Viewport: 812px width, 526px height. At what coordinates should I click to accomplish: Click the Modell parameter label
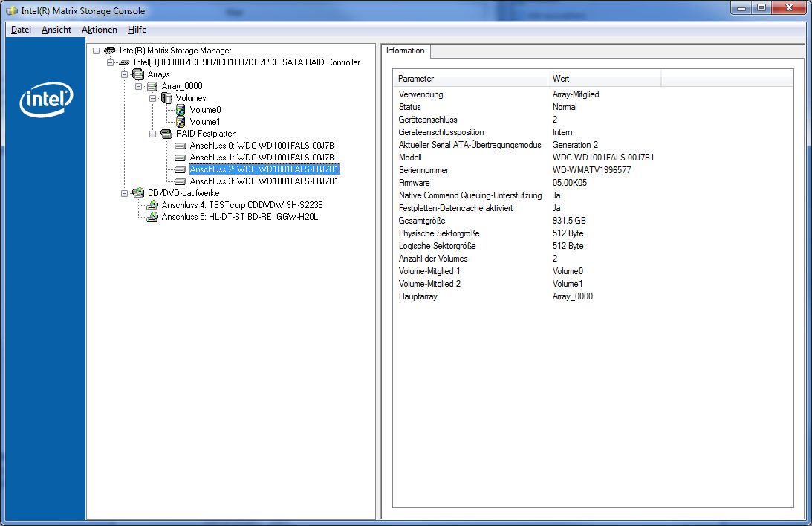410,158
